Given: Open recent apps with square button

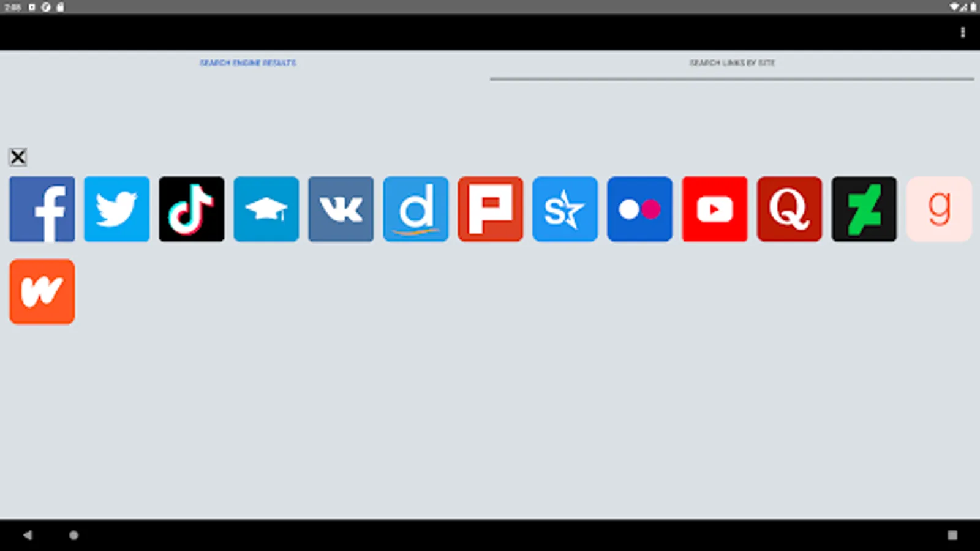Looking at the screenshot, I should point(952,535).
